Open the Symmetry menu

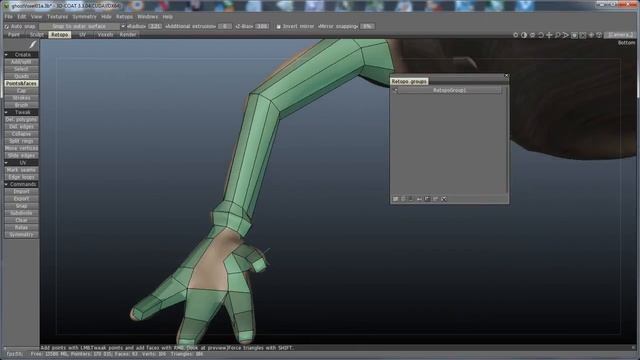point(84,17)
